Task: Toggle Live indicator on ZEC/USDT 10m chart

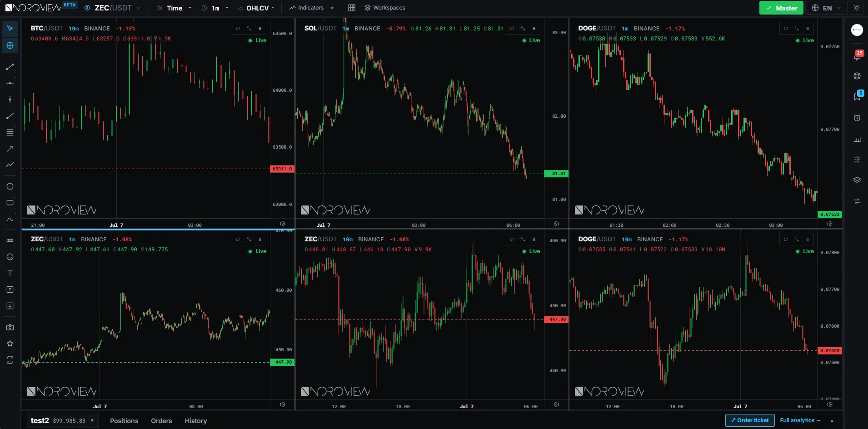Action: click(531, 251)
